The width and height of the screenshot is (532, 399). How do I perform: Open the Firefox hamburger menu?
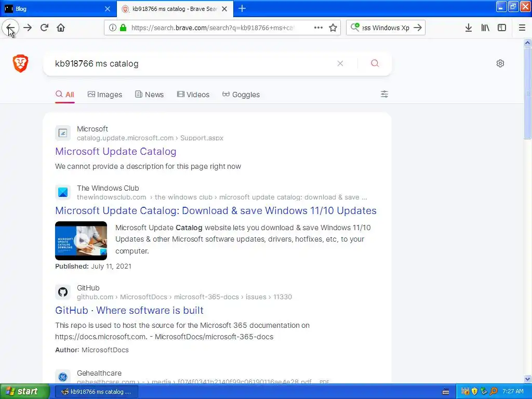click(x=522, y=28)
